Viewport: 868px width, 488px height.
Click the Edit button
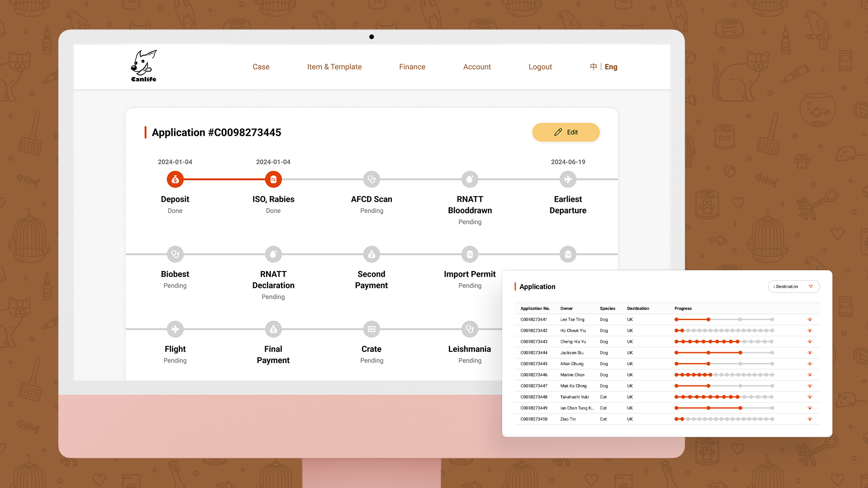pos(566,132)
